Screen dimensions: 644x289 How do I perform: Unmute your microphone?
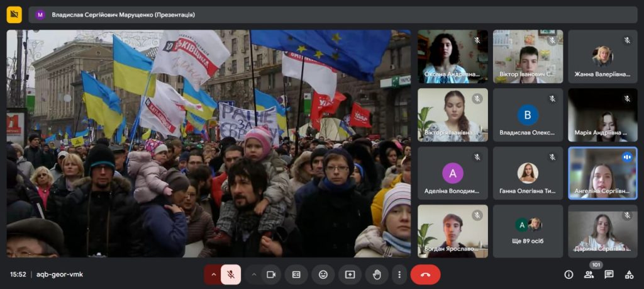tap(231, 275)
